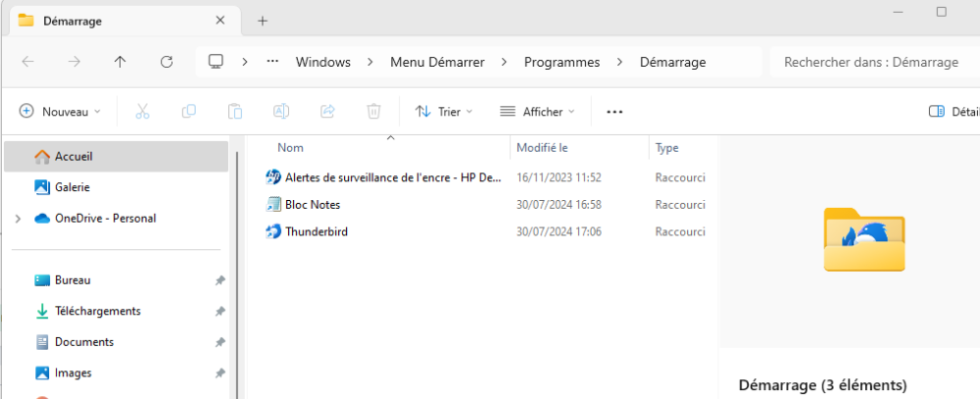Viewport: 980px width, 399px height.
Task: Click the Paste clipboard icon
Action: tap(235, 112)
